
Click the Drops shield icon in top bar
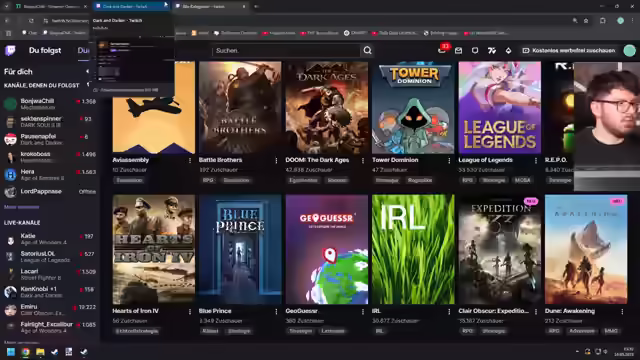(x=475, y=51)
